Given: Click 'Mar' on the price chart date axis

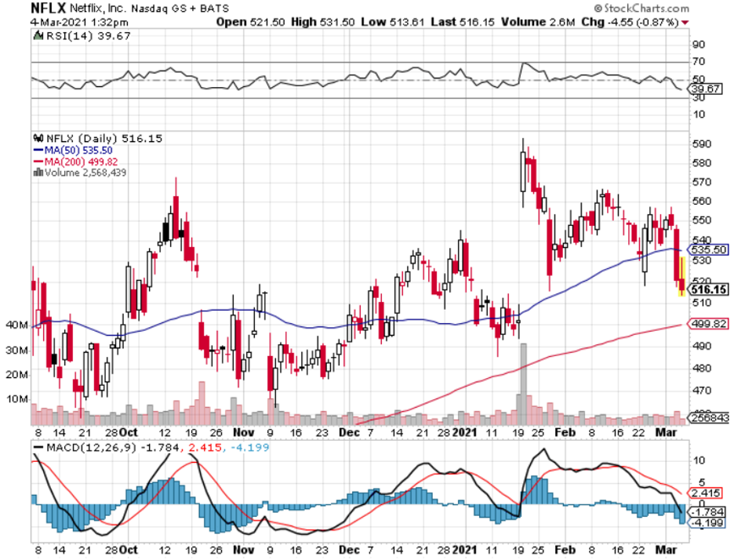Looking at the screenshot, I should tap(666, 432).
